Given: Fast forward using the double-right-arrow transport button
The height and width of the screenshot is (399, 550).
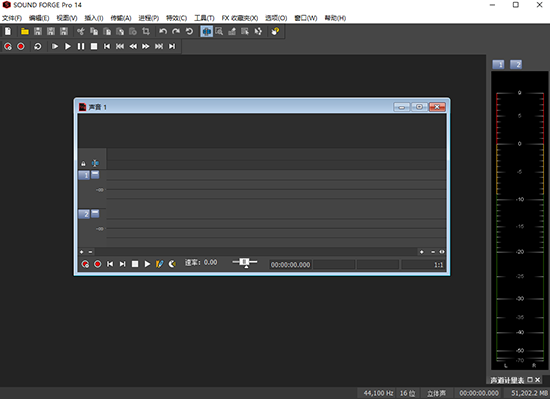Looking at the screenshot, I should click(146, 46).
